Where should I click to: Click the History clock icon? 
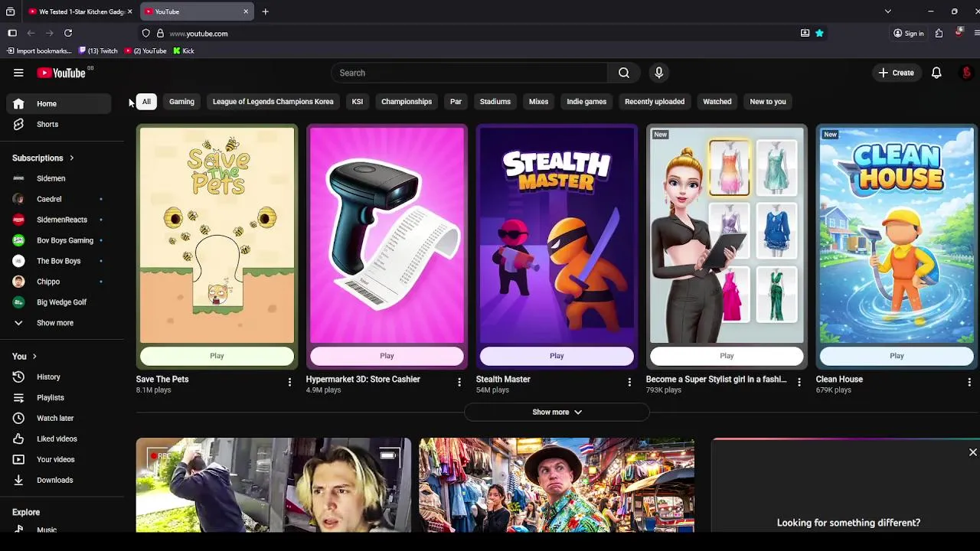(18, 377)
